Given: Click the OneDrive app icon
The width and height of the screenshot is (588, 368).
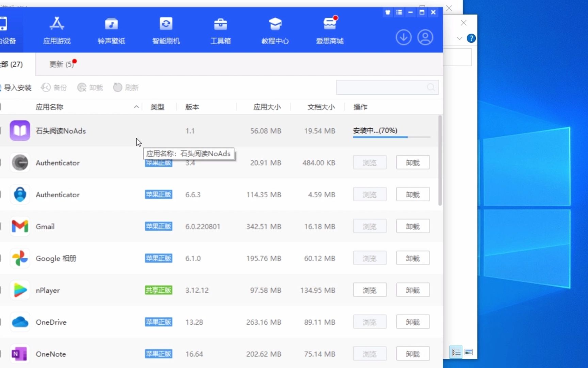Looking at the screenshot, I should tap(20, 322).
